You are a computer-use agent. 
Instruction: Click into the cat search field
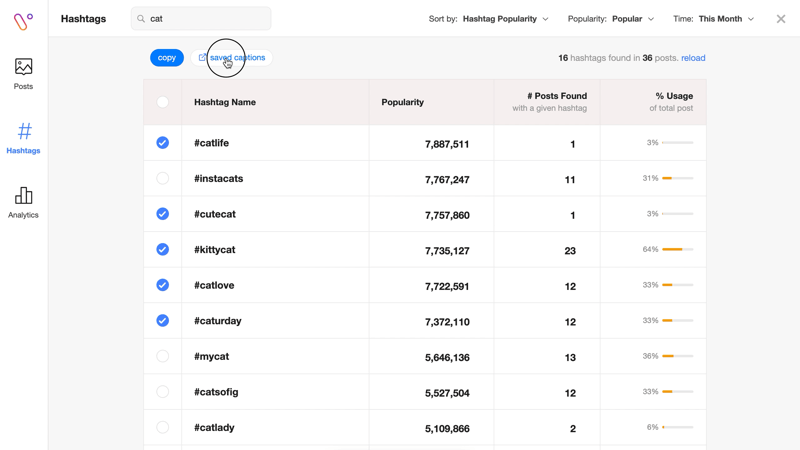tap(201, 19)
